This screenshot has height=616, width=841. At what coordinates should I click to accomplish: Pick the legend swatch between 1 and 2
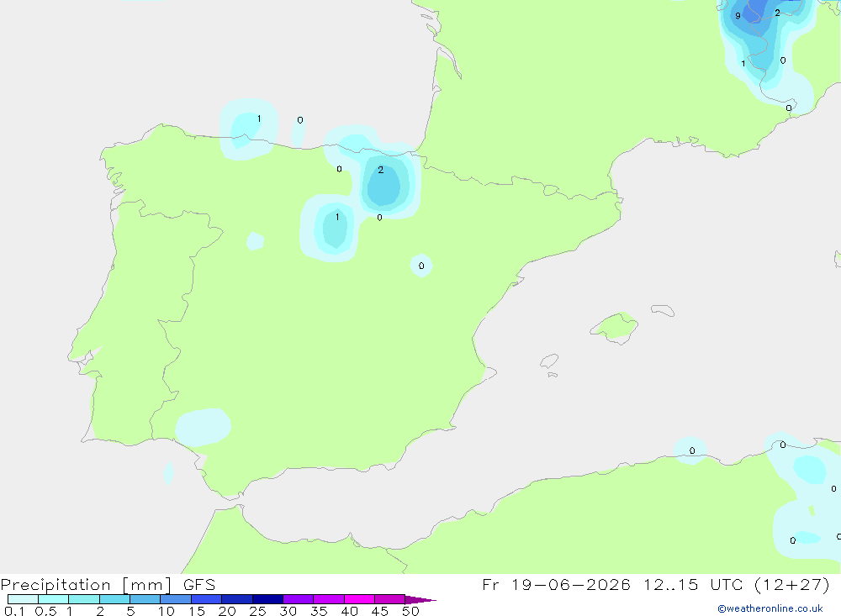[x=83, y=599]
